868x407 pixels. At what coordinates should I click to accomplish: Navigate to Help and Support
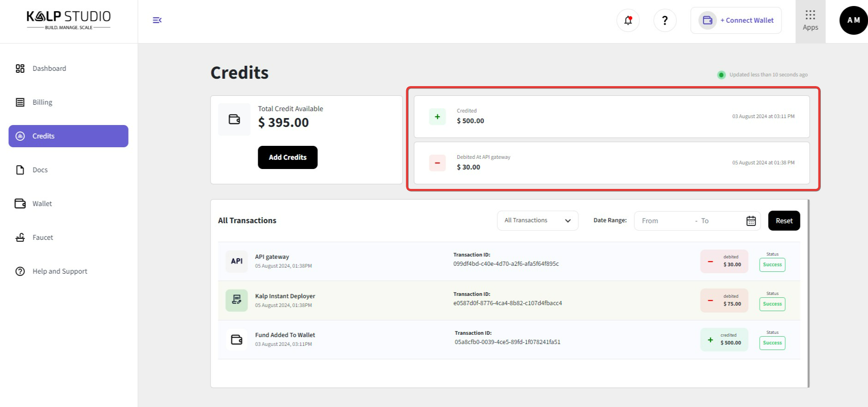coord(60,271)
